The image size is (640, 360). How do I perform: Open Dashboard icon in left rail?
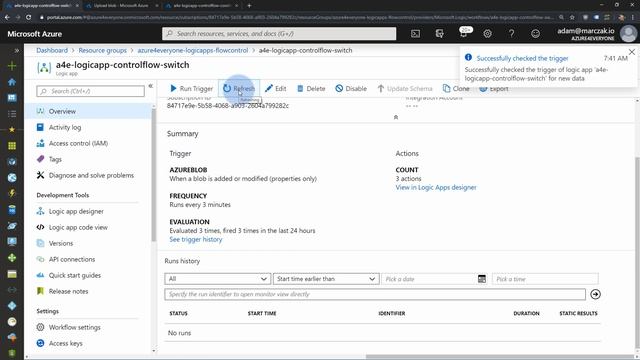click(x=12, y=98)
